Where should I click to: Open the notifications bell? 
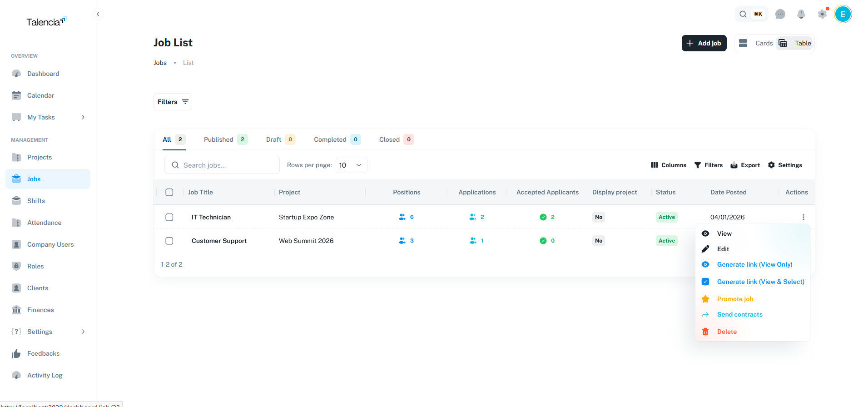point(801,14)
